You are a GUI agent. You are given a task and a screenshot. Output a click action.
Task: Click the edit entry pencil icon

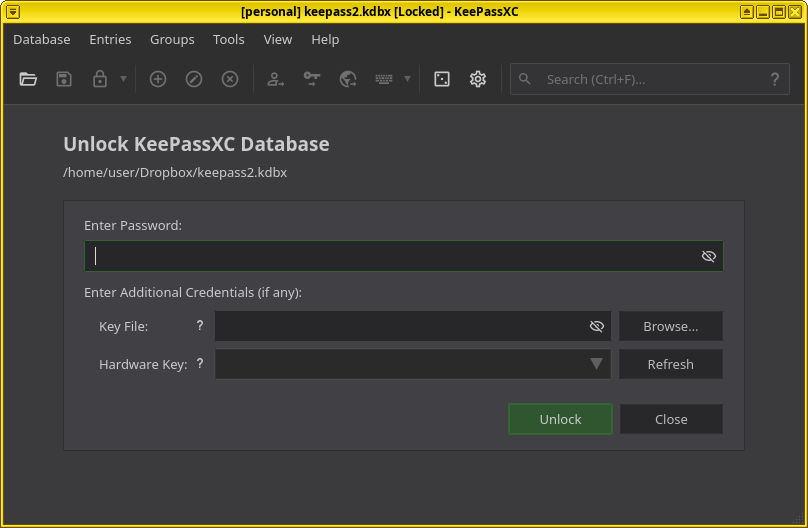[194, 79]
